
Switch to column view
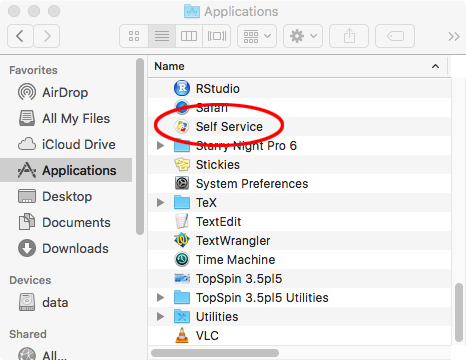[x=189, y=36]
